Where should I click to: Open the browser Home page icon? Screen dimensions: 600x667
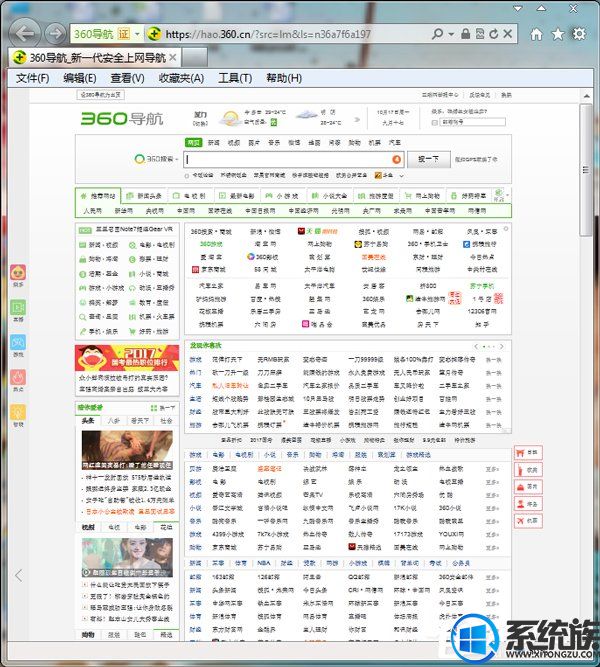point(537,34)
